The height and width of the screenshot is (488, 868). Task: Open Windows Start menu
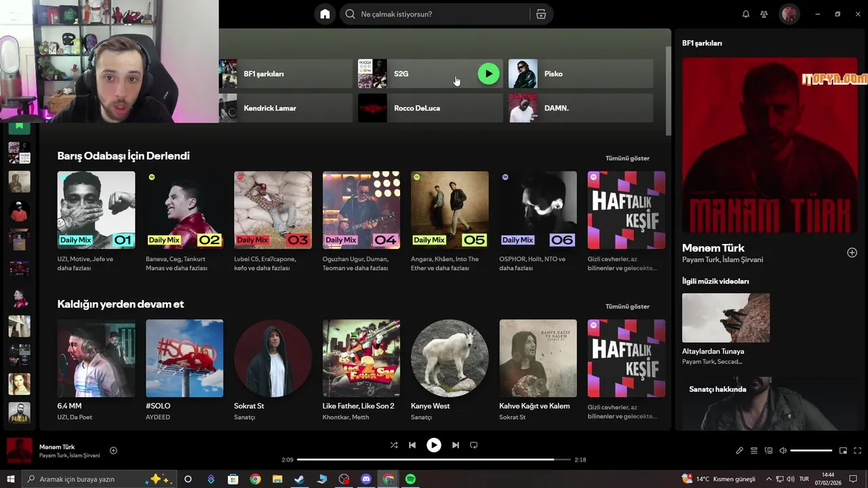tap(11, 479)
